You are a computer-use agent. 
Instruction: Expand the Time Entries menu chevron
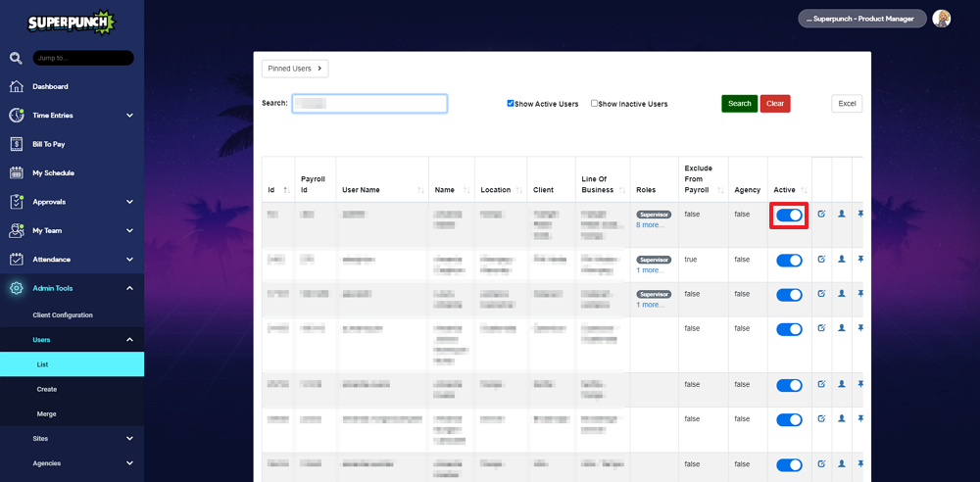tap(130, 116)
